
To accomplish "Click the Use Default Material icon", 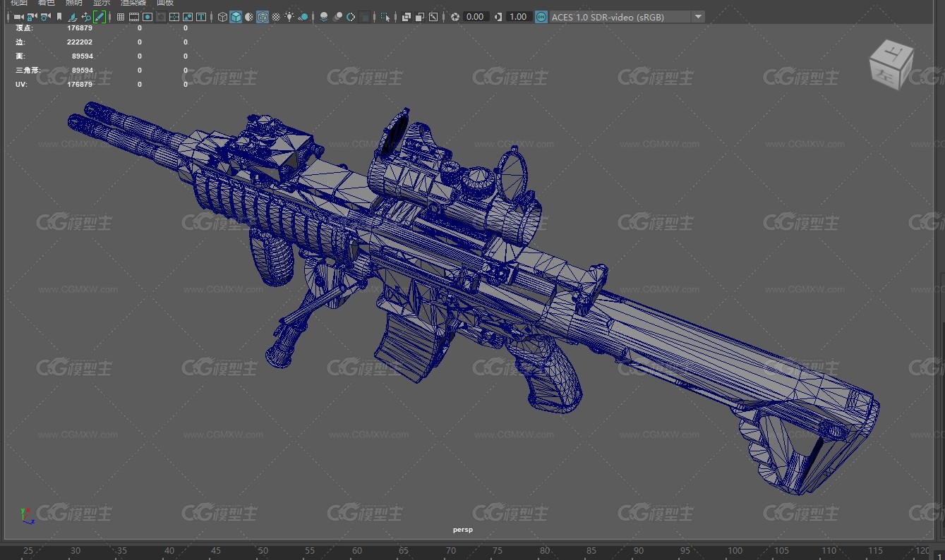I will pos(249,17).
